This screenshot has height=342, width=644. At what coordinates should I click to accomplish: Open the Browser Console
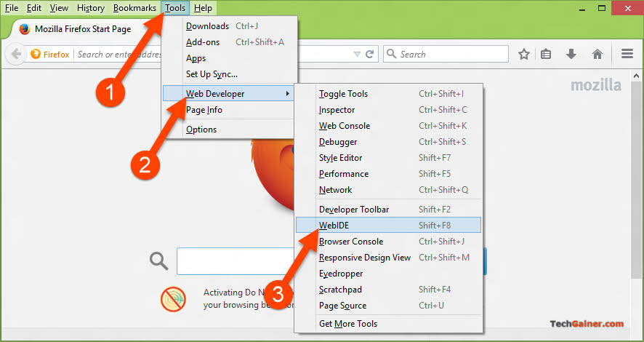(389, 242)
